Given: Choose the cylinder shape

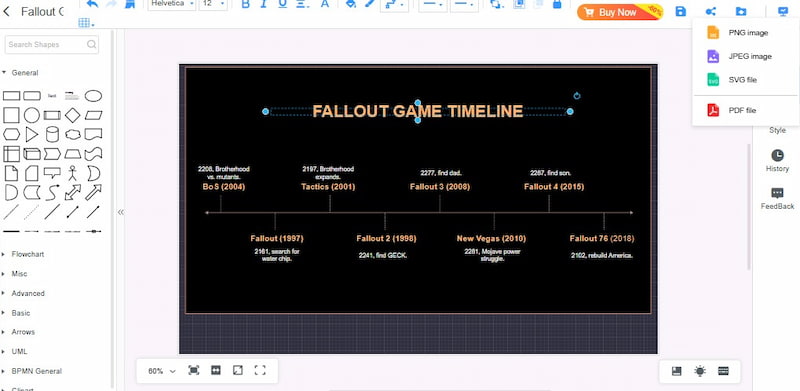Looking at the screenshot, I should pyautogui.click(x=52, y=134).
